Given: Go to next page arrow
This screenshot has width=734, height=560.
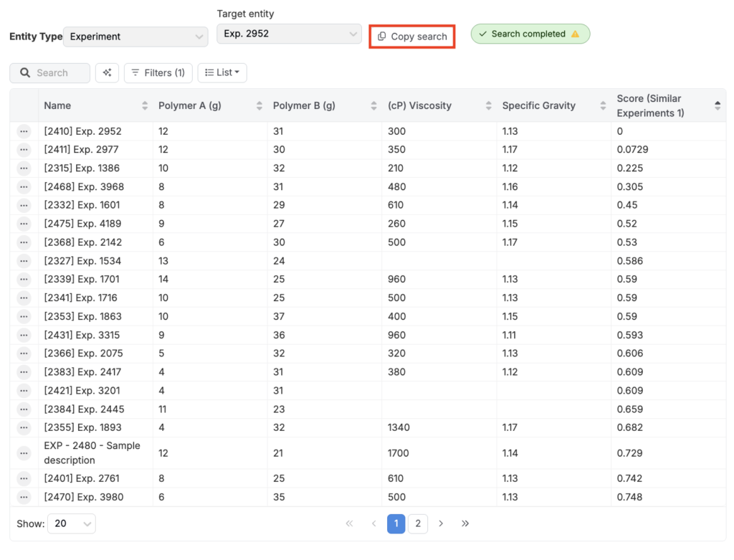Looking at the screenshot, I should [442, 523].
